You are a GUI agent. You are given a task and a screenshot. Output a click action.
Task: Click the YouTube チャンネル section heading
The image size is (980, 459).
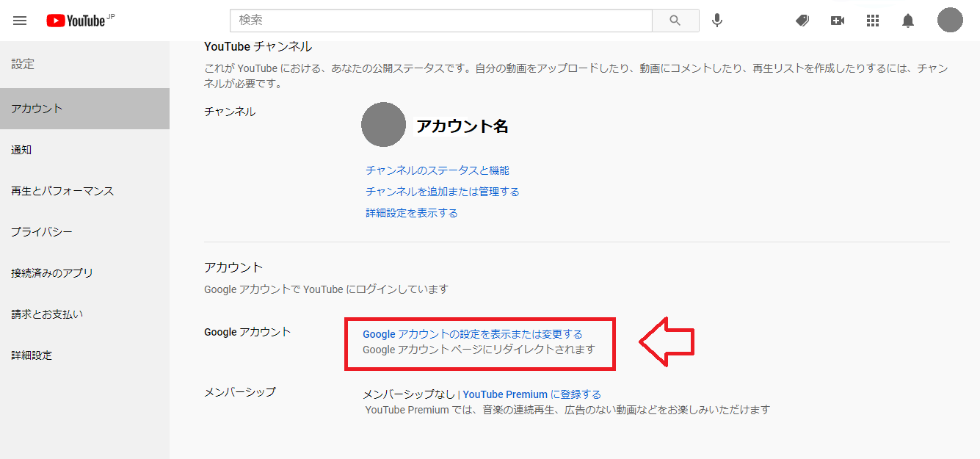point(258,46)
